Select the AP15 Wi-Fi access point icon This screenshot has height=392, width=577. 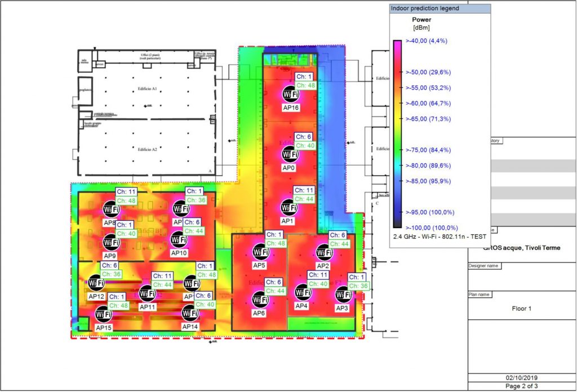[x=104, y=314]
